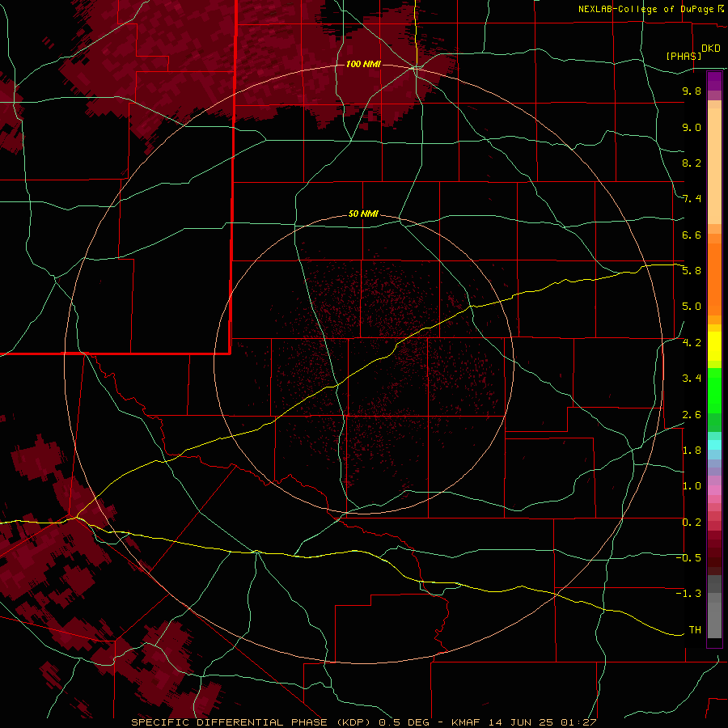The width and height of the screenshot is (728, 728).
Task: Click the 9.8 value on the color scale
Action: pyautogui.click(x=692, y=91)
